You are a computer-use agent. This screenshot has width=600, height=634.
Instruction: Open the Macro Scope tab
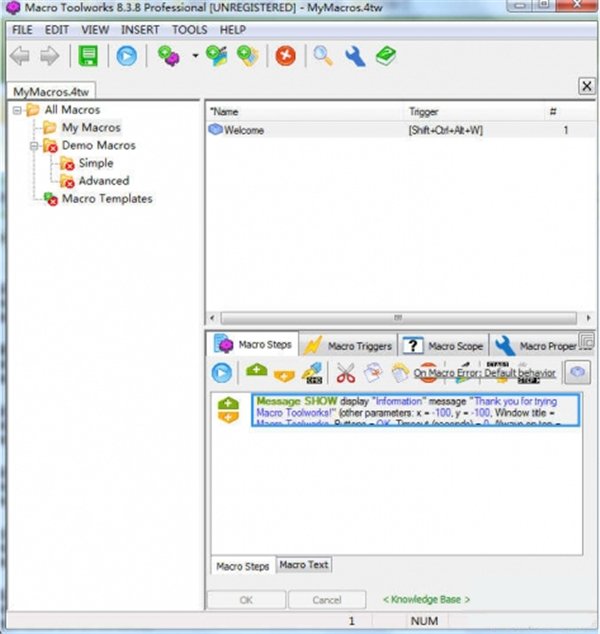click(x=445, y=345)
